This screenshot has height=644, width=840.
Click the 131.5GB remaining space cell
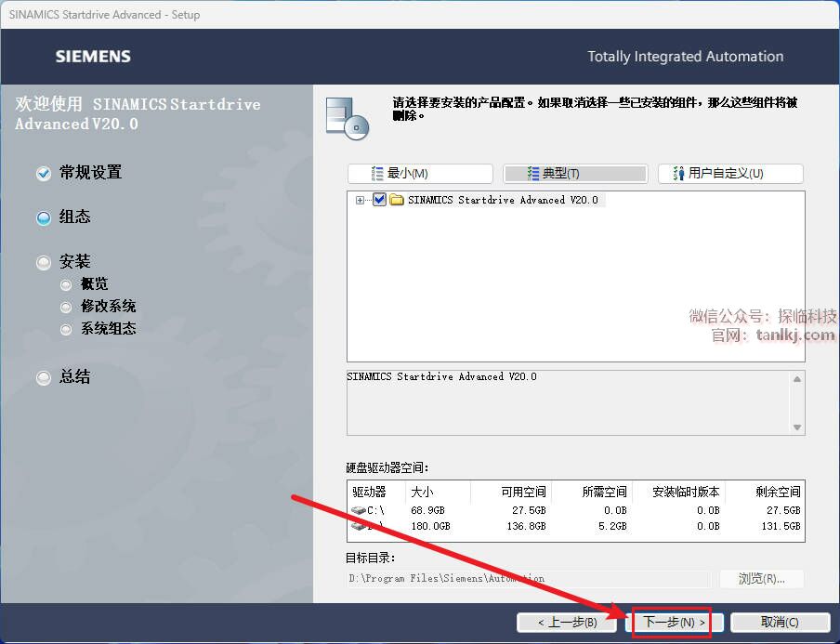781,527
